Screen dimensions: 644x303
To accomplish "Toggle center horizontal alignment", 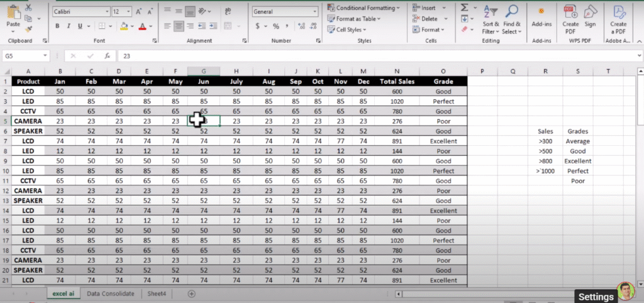I will pos(178,26).
